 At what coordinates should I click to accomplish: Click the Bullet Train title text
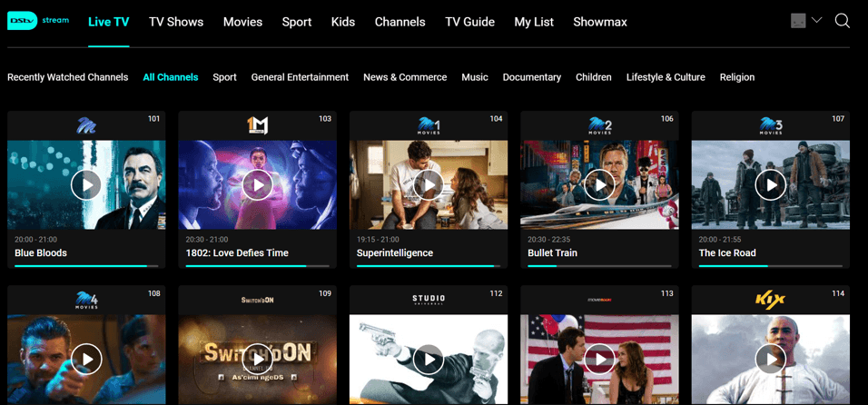[x=552, y=252]
